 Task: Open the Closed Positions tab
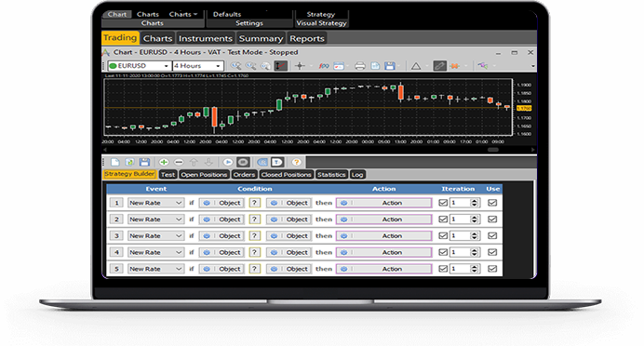point(287,175)
